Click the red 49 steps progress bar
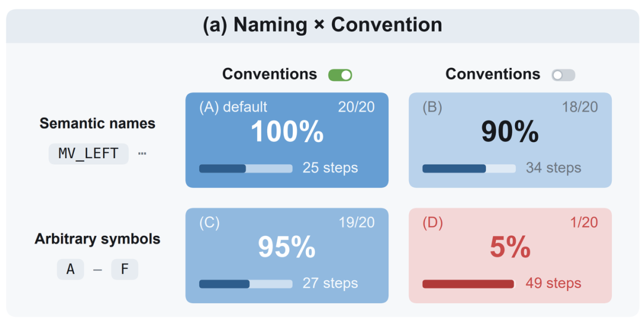The width and height of the screenshot is (644, 323). (x=469, y=284)
